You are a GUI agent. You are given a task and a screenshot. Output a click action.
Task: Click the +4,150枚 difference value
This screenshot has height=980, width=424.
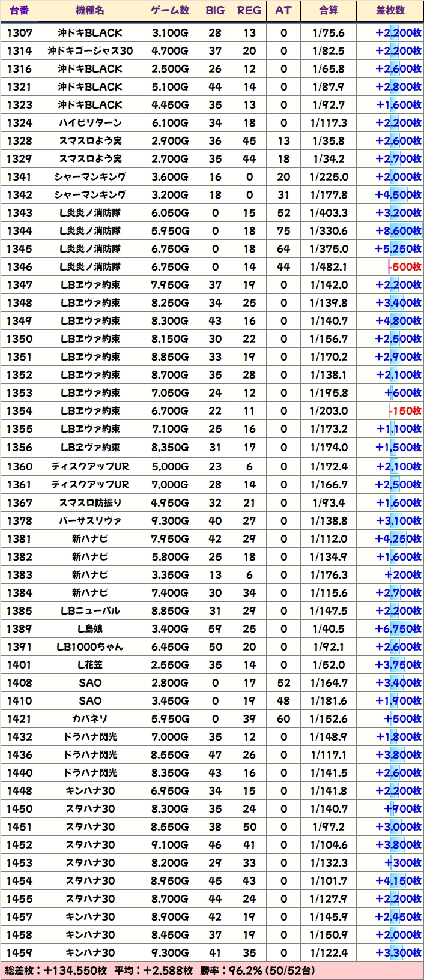(398, 880)
